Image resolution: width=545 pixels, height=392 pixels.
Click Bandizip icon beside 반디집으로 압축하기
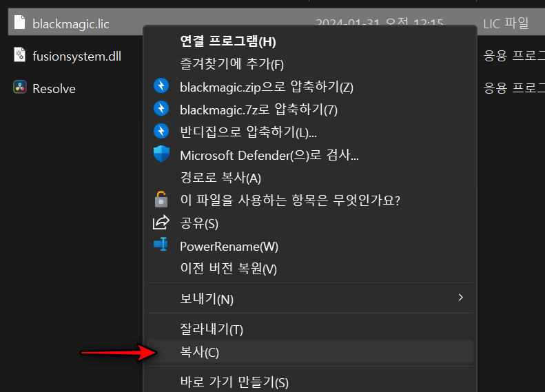[x=161, y=131]
